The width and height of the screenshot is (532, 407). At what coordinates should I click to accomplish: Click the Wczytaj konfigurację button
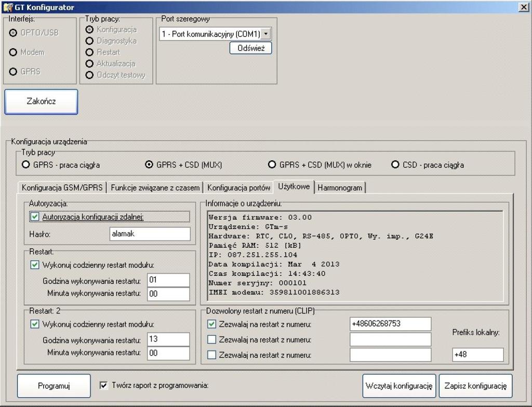[399, 386]
